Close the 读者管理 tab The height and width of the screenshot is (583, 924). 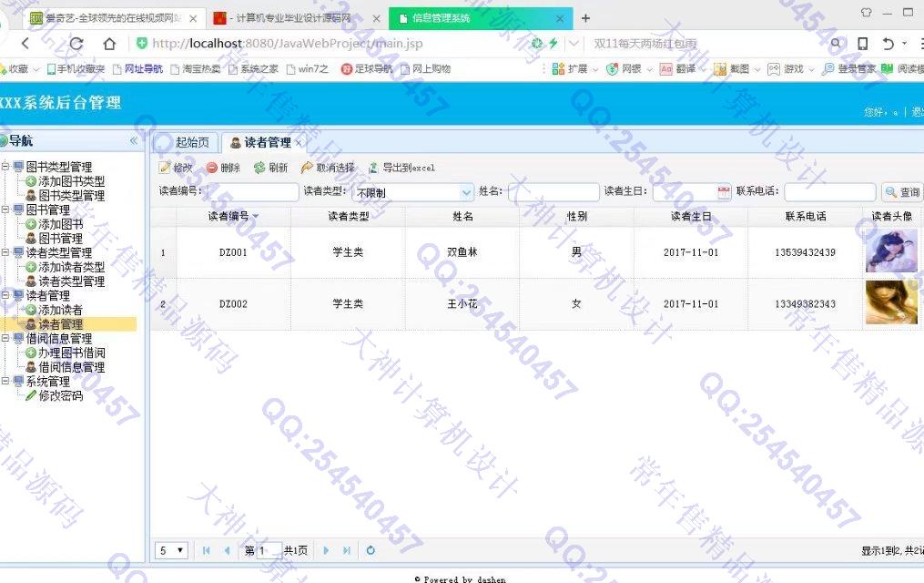pos(299,143)
